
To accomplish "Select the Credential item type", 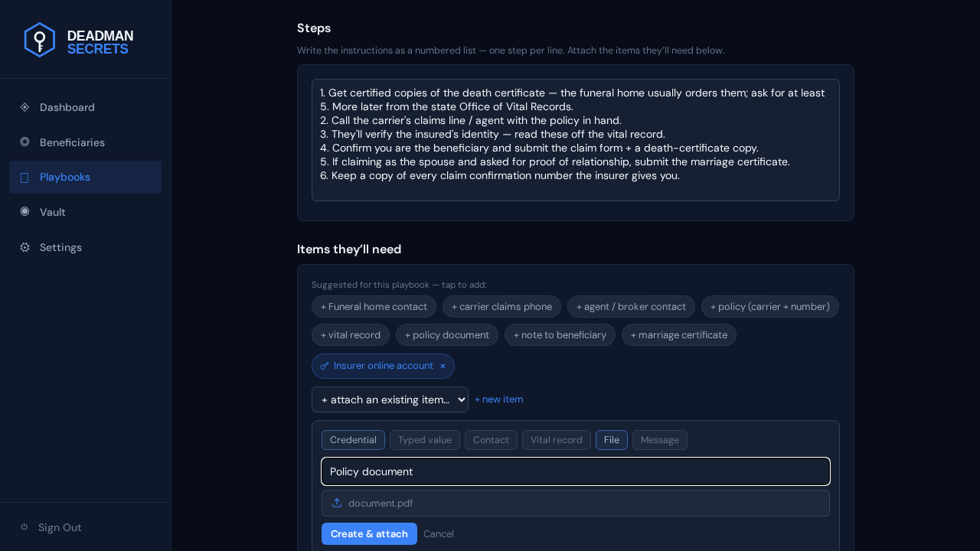I will (353, 440).
